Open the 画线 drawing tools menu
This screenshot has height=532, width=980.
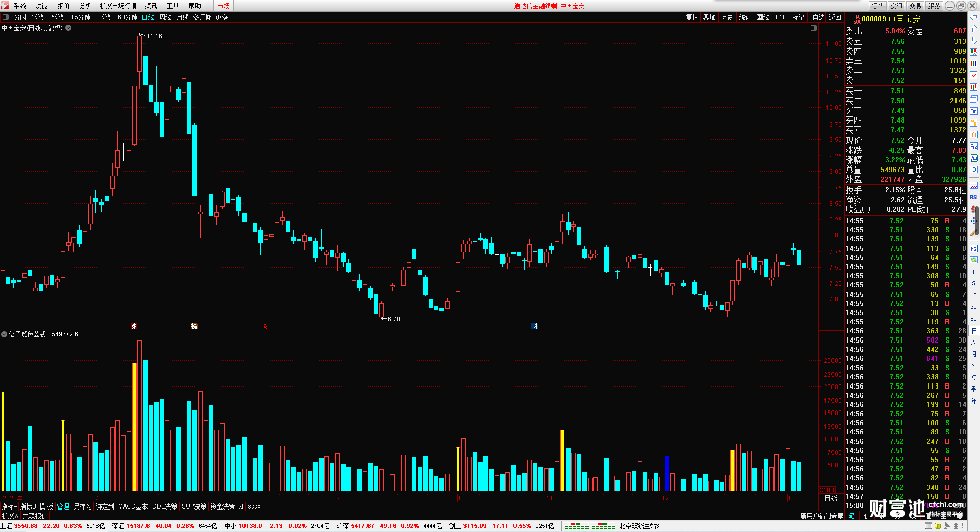click(x=763, y=17)
